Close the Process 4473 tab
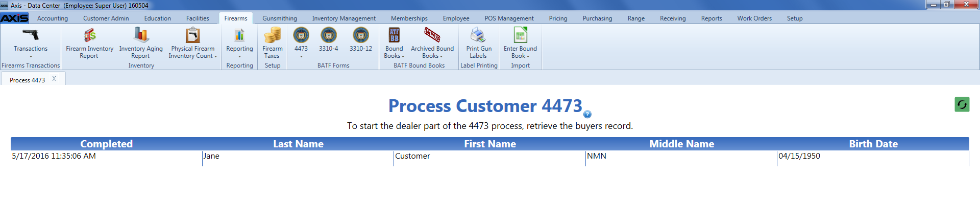980x197 pixels. [x=54, y=79]
